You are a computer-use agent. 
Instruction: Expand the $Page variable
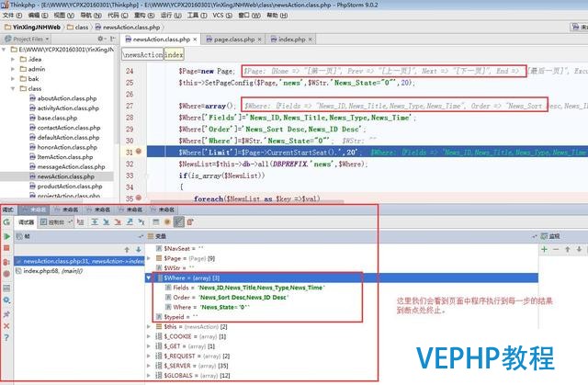pos(149,258)
